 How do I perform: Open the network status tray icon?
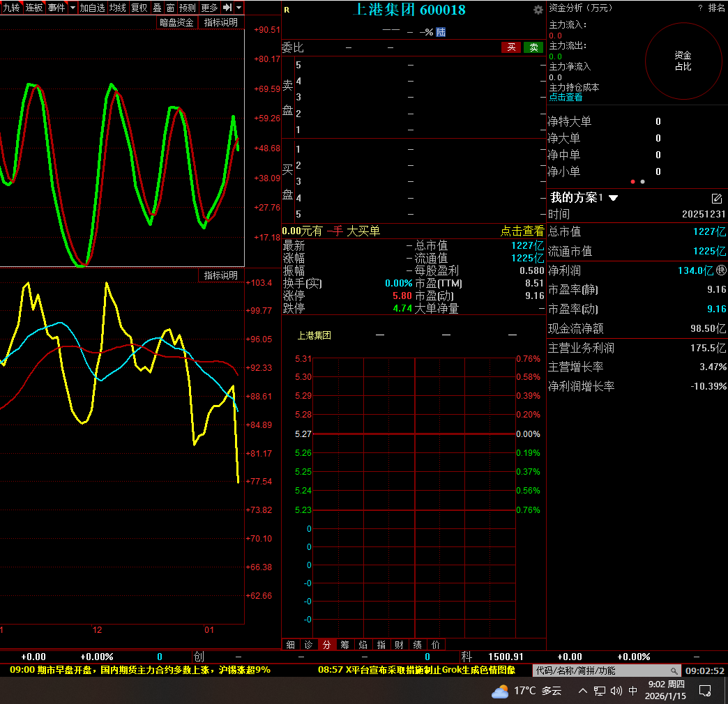click(x=600, y=691)
